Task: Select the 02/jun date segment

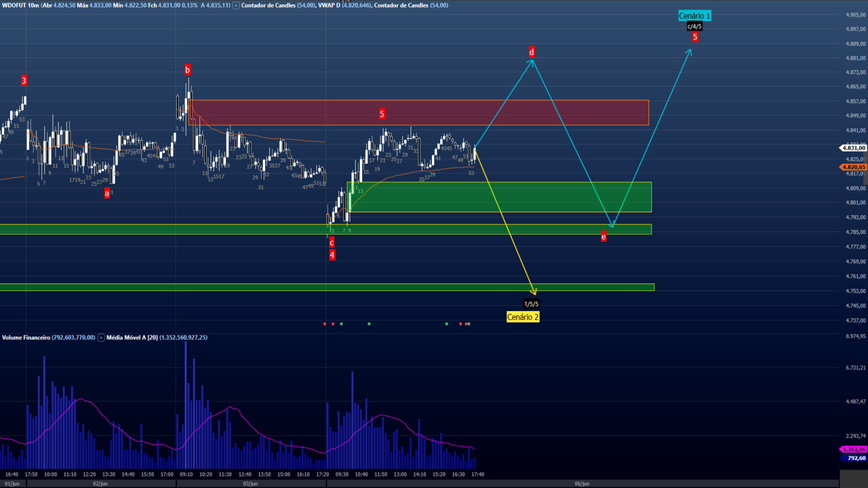Action: (x=100, y=483)
